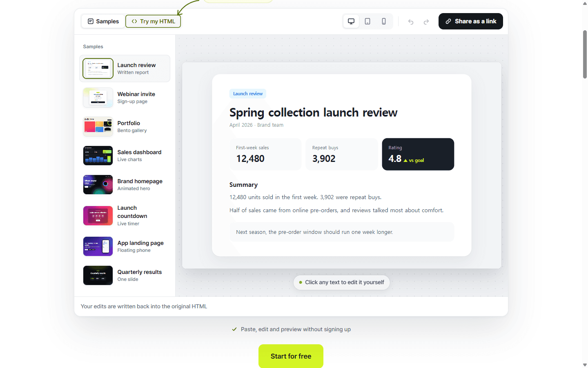
Task: Switch to mobile phone preview mode
Action: [x=384, y=21]
